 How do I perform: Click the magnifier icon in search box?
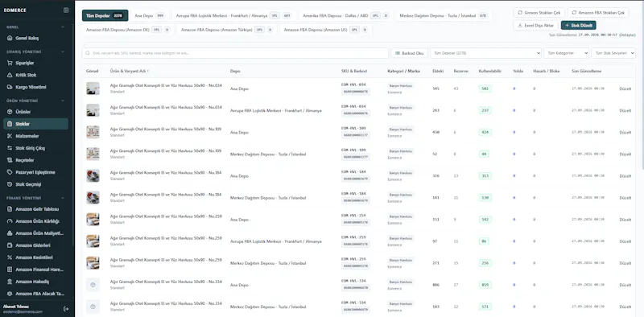pyautogui.click(x=88, y=53)
